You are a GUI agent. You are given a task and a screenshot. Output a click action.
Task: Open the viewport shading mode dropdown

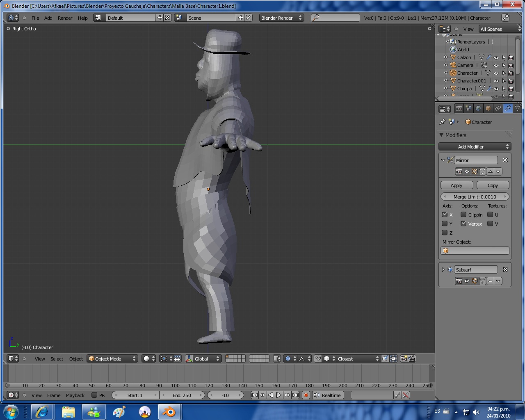coord(149,358)
